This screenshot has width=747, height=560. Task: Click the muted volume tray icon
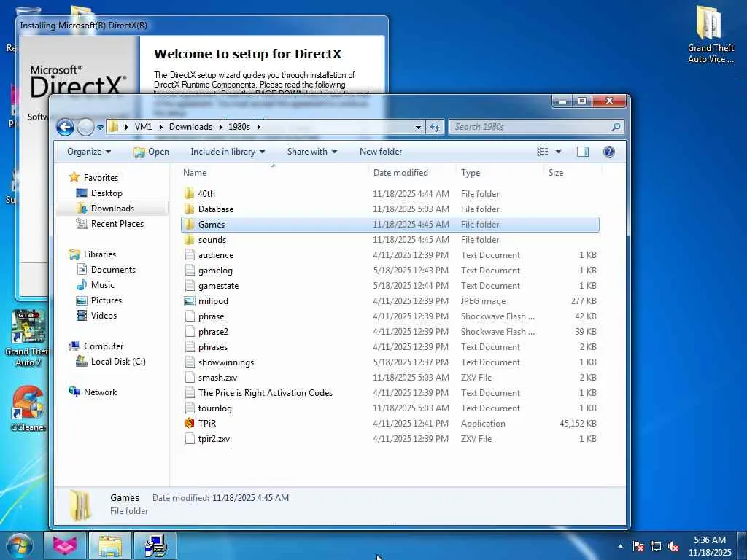(x=673, y=546)
